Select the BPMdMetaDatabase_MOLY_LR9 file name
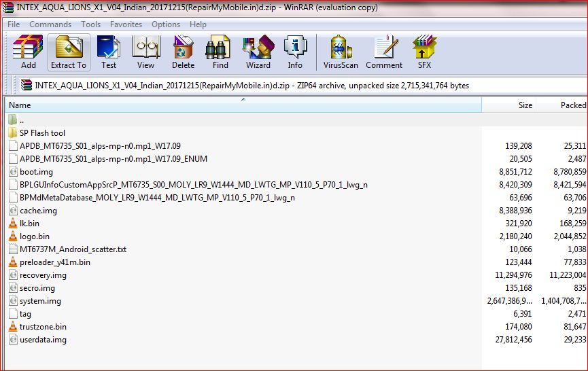The image size is (588, 371). [157, 198]
